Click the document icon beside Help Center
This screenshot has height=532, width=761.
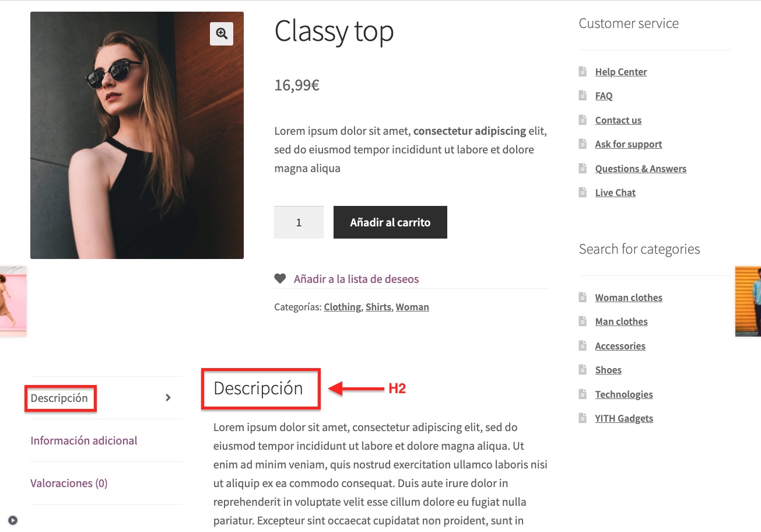[583, 72]
